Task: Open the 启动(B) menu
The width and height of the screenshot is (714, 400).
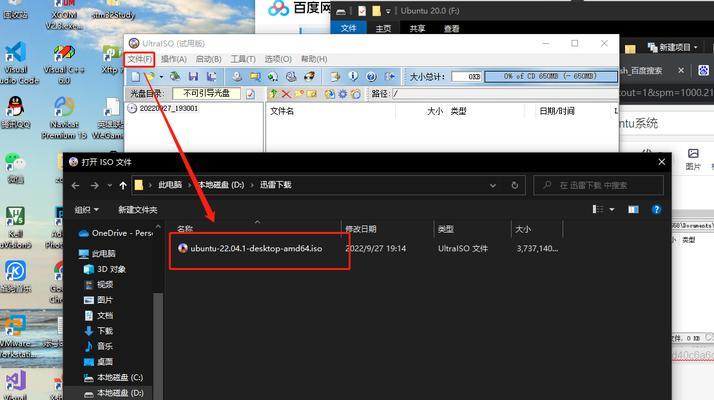Action: pos(208,59)
